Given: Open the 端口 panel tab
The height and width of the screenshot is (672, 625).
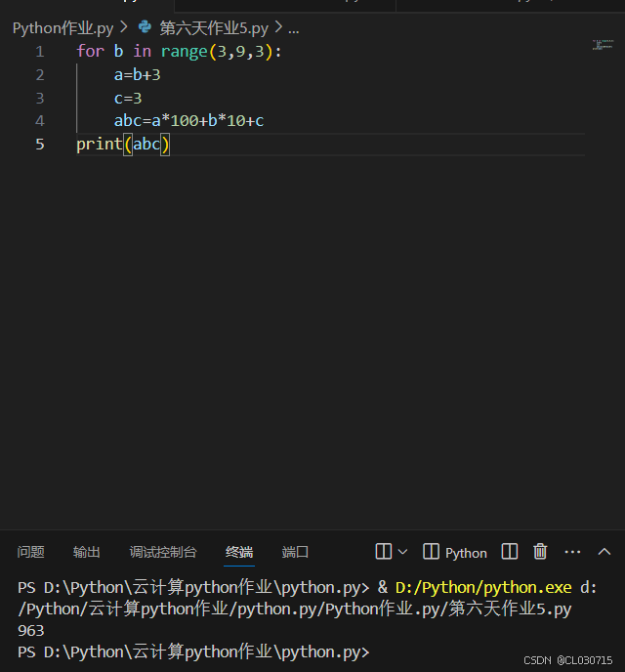Looking at the screenshot, I should pyautogui.click(x=295, y=552).
